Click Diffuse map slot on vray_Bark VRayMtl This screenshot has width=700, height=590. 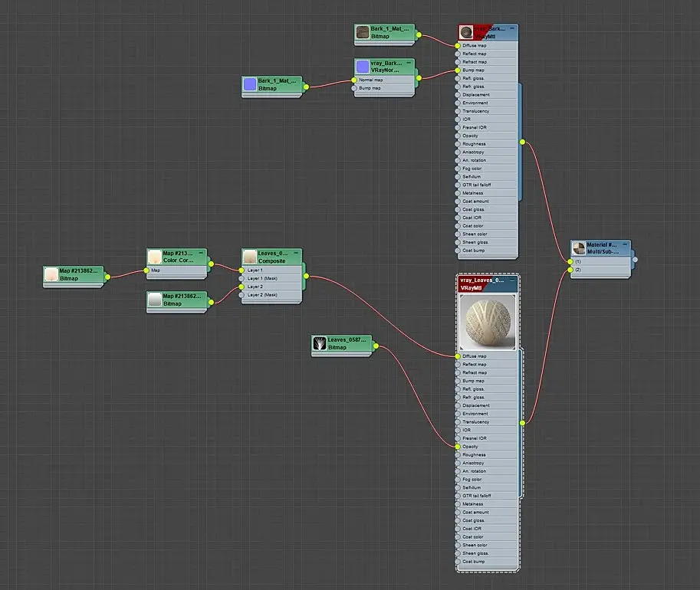[488, 45]
